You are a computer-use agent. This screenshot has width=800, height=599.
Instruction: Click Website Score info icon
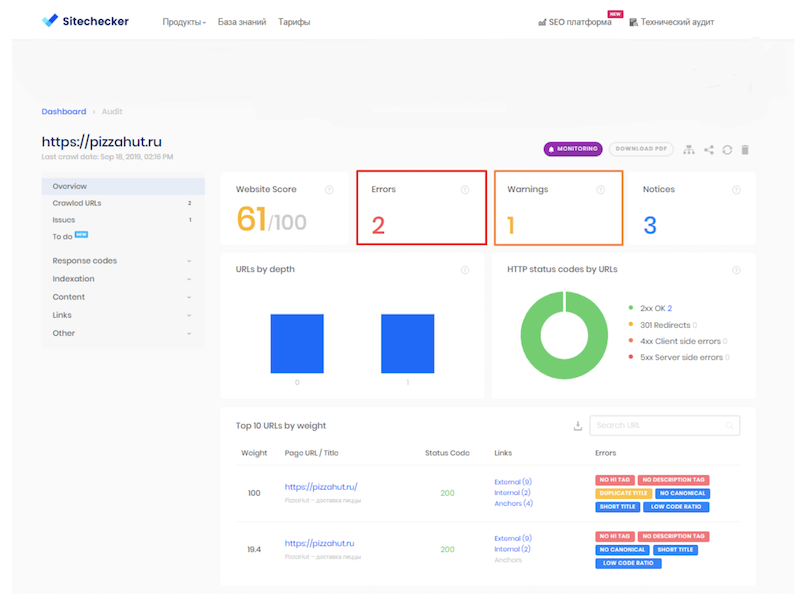[x=329, y=190]
